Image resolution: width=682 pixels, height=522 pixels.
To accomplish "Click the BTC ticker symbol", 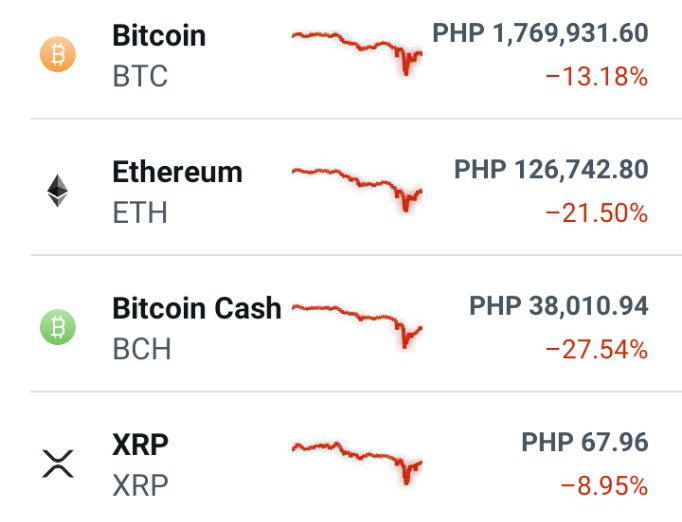I will coord(140,76).
